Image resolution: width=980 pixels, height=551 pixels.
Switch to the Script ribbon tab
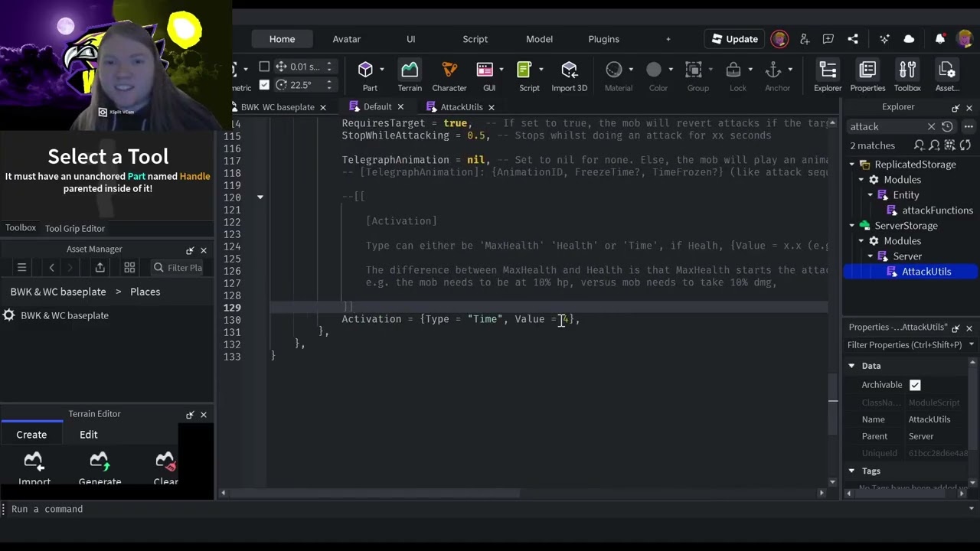475,39
